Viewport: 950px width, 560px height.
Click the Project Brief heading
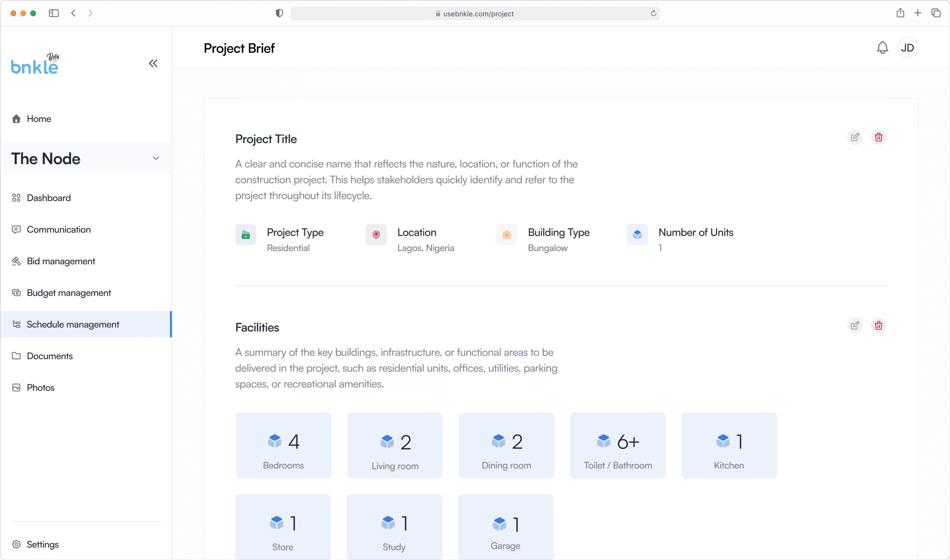click(x=239, y=48)
